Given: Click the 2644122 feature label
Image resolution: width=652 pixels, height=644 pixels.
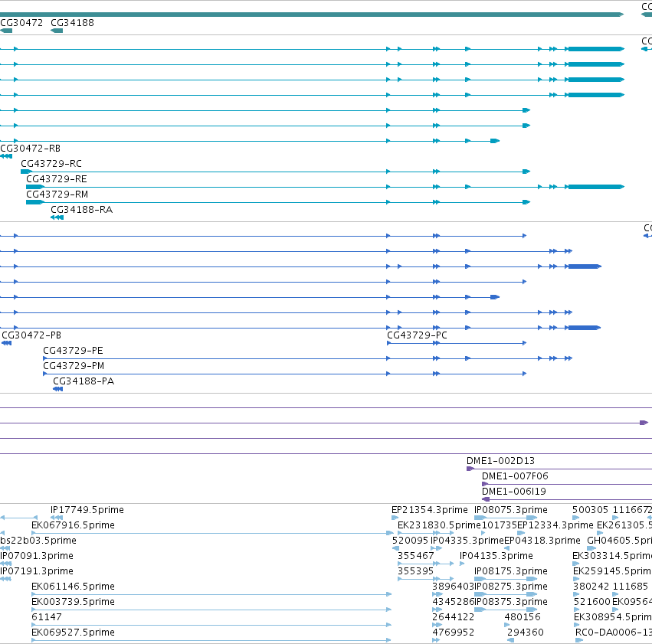Looking at the screenshot, I should point(454,617).
